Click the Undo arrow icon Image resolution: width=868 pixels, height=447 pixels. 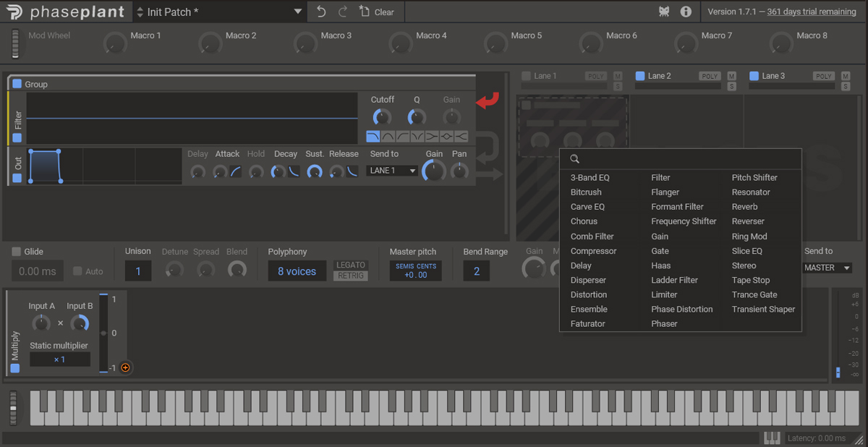321,12
